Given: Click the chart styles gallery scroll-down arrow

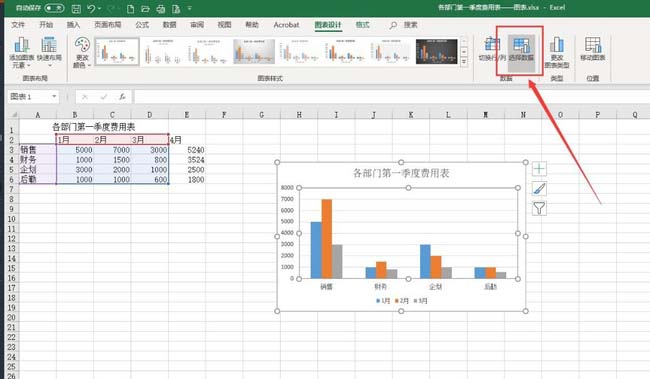Looking at the screenshot, I should 464,51.
